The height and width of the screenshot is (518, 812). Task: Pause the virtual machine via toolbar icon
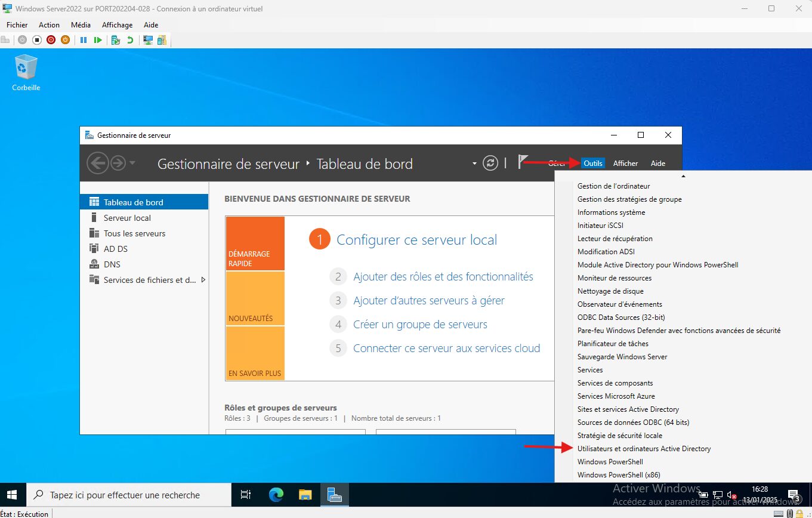84,40
